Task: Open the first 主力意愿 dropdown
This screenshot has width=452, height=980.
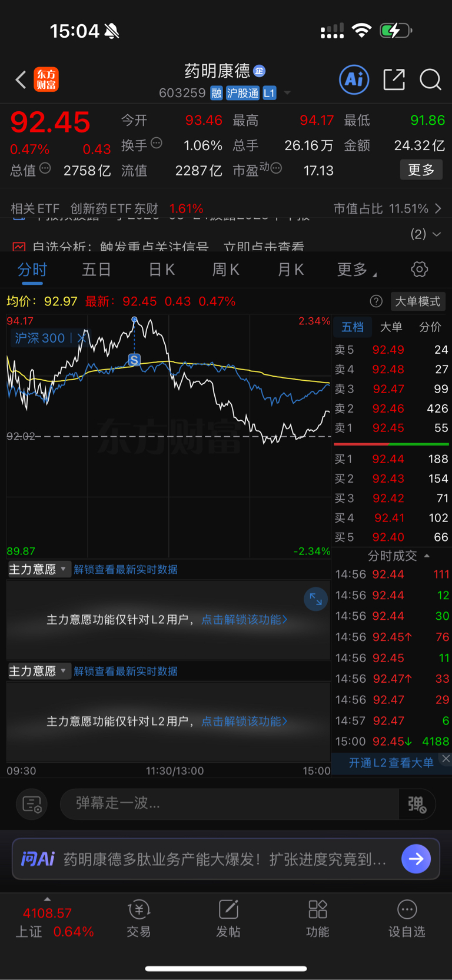Action: (39, 569)
